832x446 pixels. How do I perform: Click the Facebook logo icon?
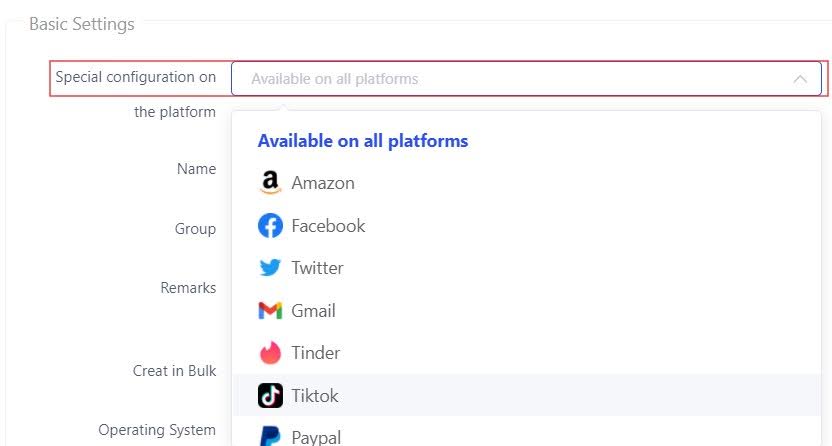(x=270, y=226)
